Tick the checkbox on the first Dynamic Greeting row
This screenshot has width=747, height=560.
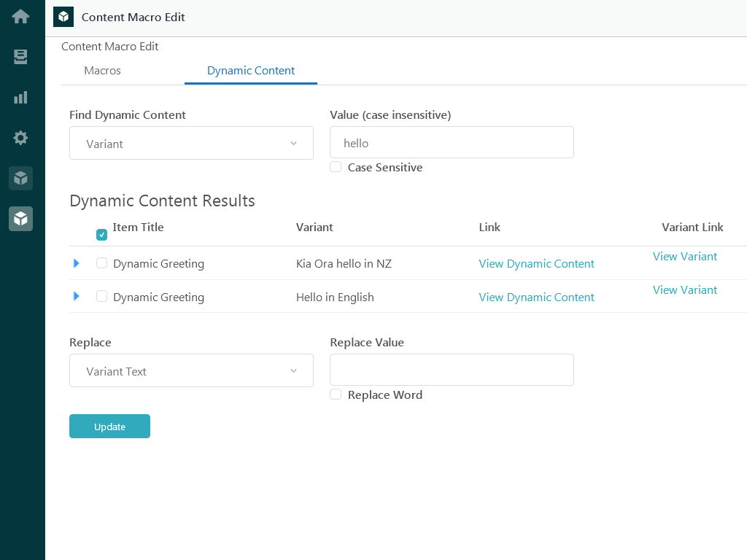pyautogui.click(x=101, y=263)
